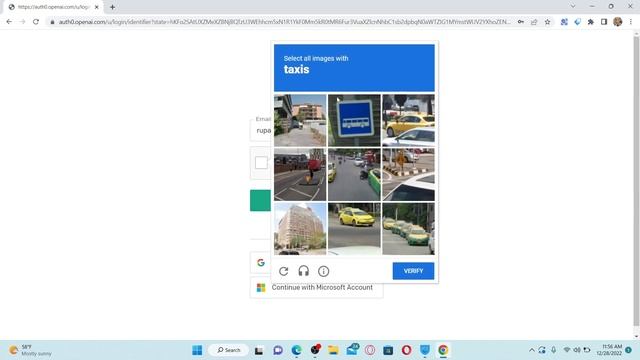
Task: Select the bus stop sign image
Action: coord(354,120)
